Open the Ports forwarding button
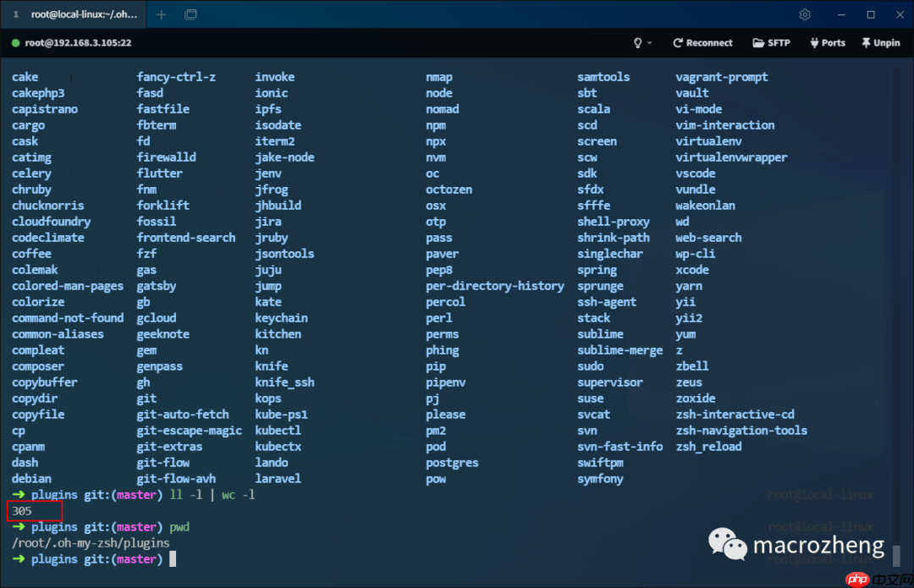 point(828,43)
